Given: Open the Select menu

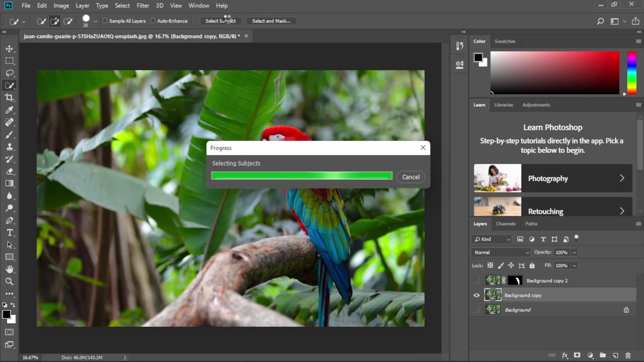Looking at the screenshot, I should pos(122,6).
